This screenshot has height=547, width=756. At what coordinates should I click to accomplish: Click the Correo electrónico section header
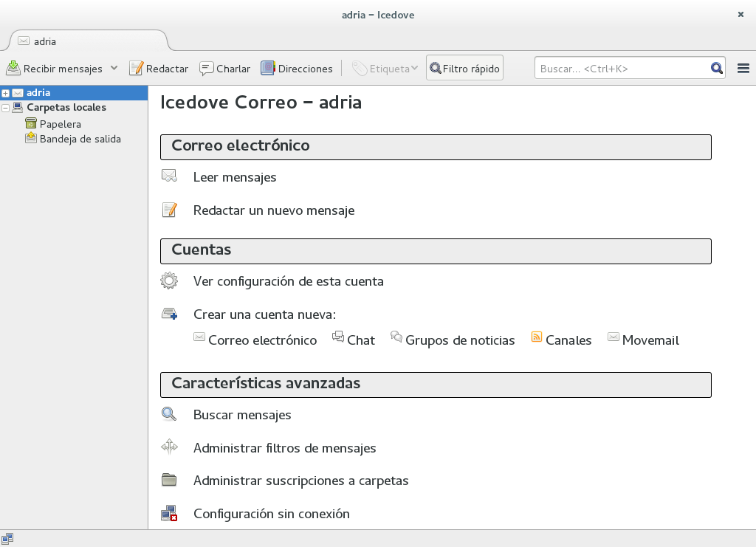[436, 147]
